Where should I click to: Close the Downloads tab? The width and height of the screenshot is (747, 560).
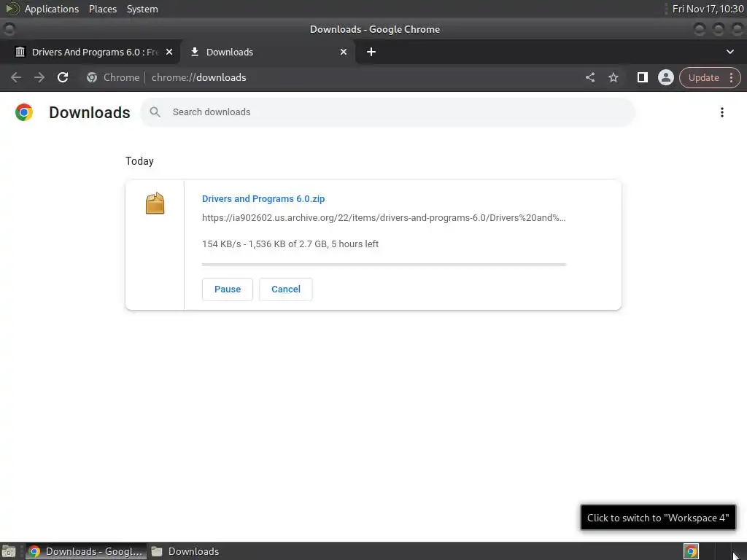point(344,52)
